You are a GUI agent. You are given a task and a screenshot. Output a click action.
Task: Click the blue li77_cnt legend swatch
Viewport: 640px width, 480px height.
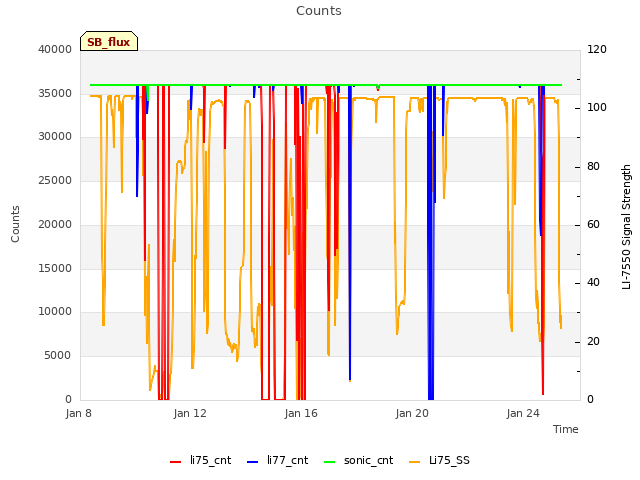pyautogui.click(x=253, y=462)
